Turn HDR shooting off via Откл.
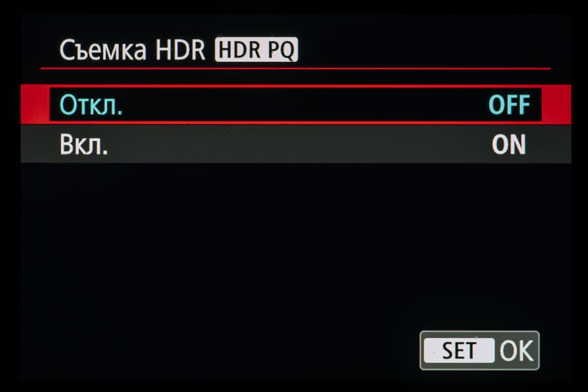Viewport: 588px width, 392px height. click(91, 105)
